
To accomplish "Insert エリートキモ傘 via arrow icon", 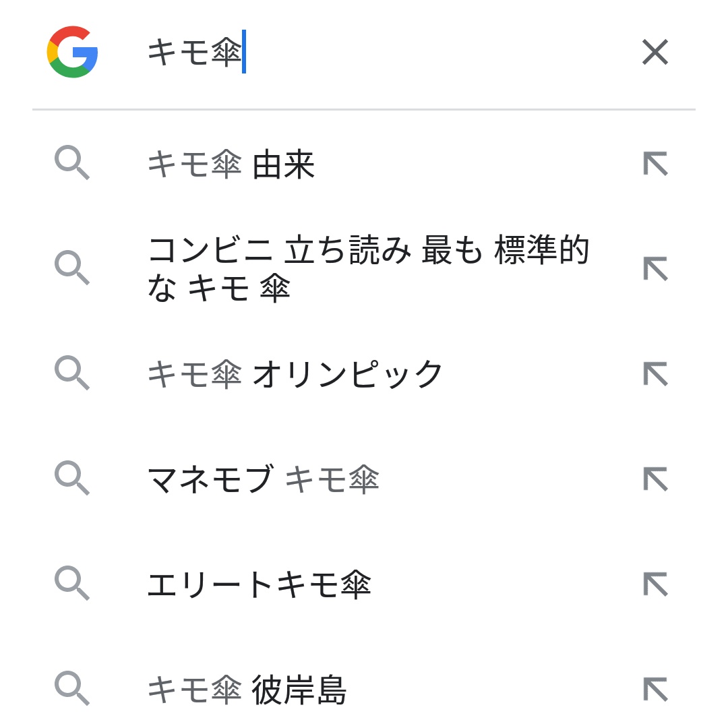I will point(655,584).
